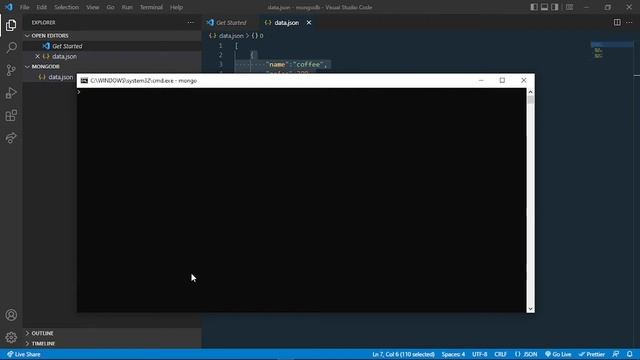Click the cmd.exe window icon
Viewport: 640px width, 360px height.
tap(84, 80)
